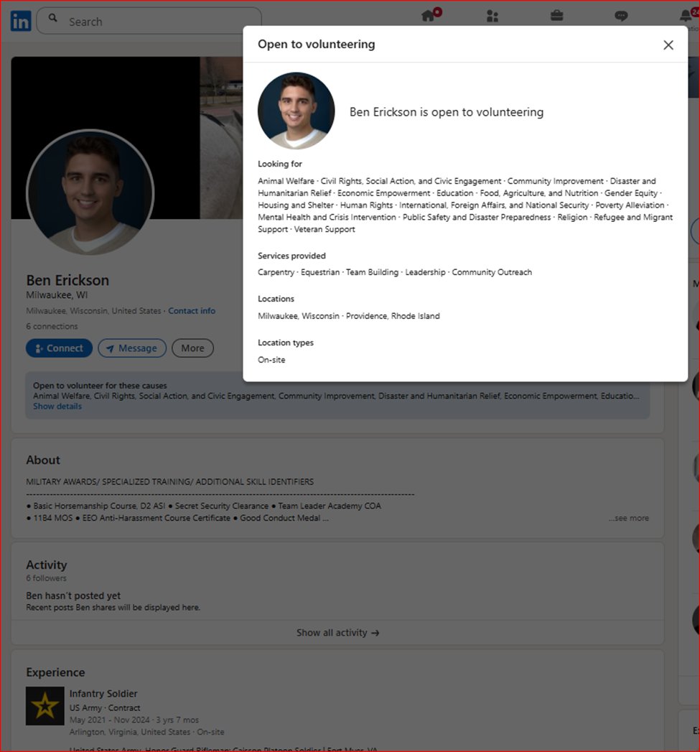Click the search magnifier icon
This screenshot has height=752, width=700.
coord(52,18)
